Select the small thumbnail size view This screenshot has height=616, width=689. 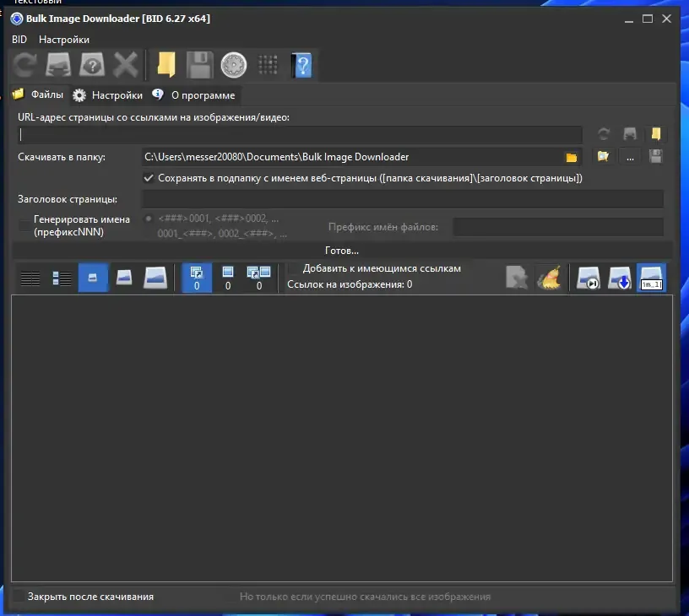93,278
